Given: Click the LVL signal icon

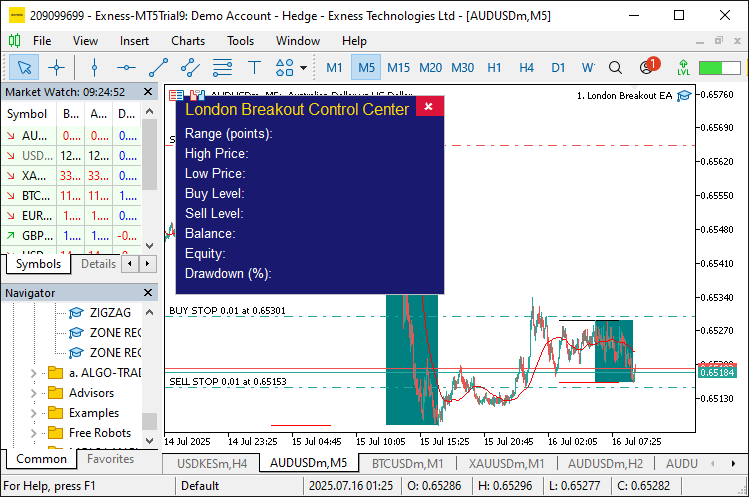Looking at the screenshot, I should coord(683,67).
